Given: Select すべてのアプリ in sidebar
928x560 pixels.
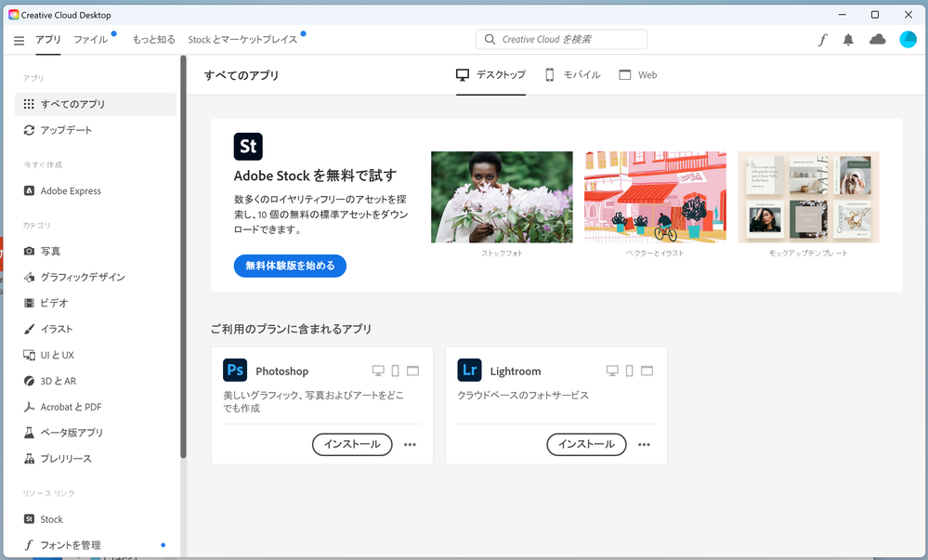Looking at the screenshot, I should 96,104.
